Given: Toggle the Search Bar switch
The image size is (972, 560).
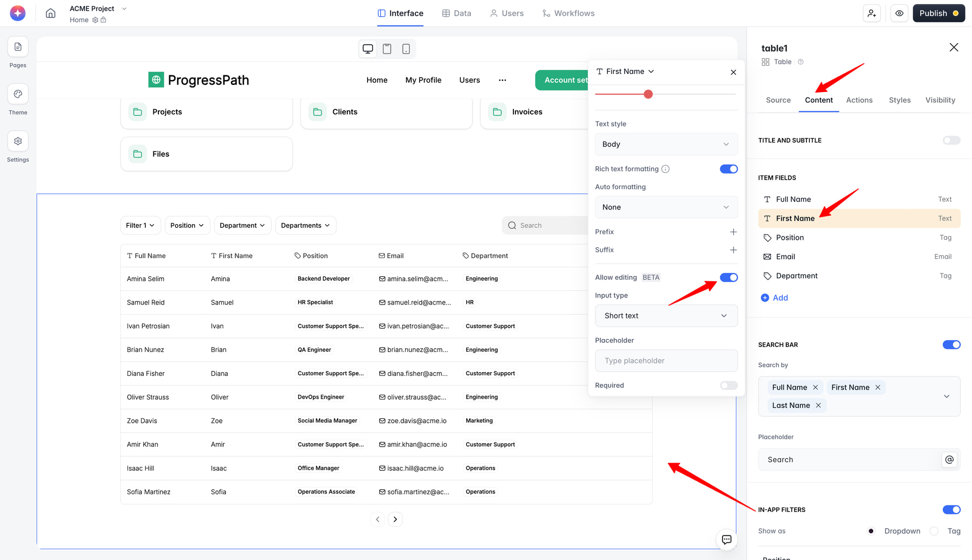Looking at the screenshot, I should click(x=951, y=344).
